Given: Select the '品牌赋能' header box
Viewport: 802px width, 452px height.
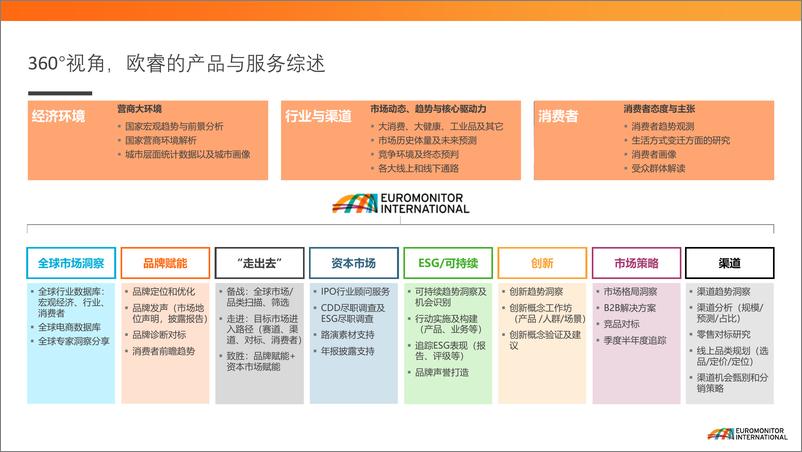Looking at the screenshot, I should pos(165,263).
